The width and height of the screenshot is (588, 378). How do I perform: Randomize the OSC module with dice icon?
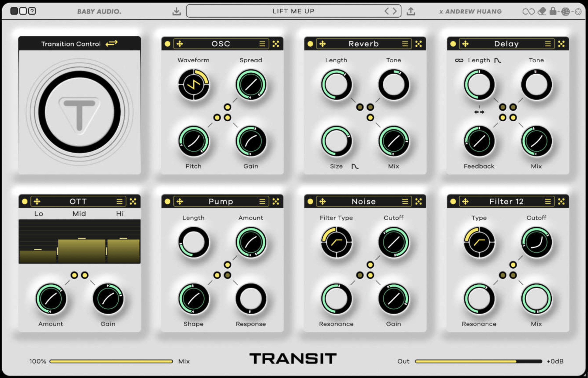[276, 44]
